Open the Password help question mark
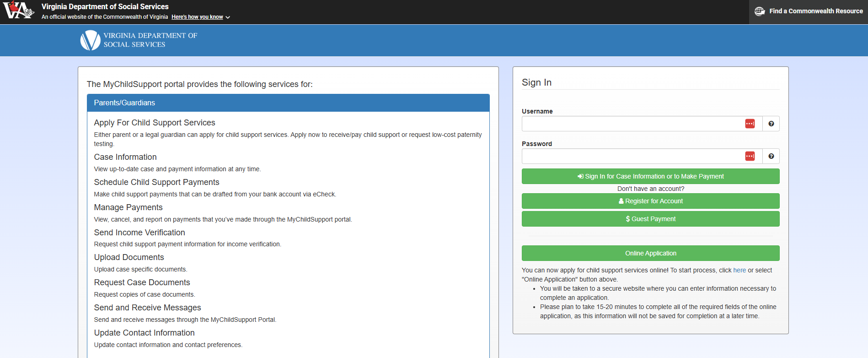868x358 pixels. [x=771, y=156]
